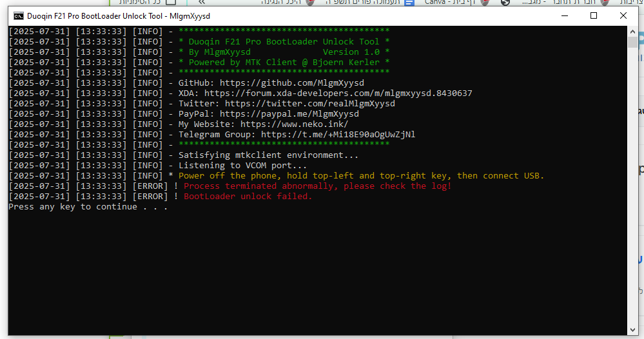Maximize the BootLoader Unlock Tool window
This screenshot has width=644, height=339.
[594, 15]
